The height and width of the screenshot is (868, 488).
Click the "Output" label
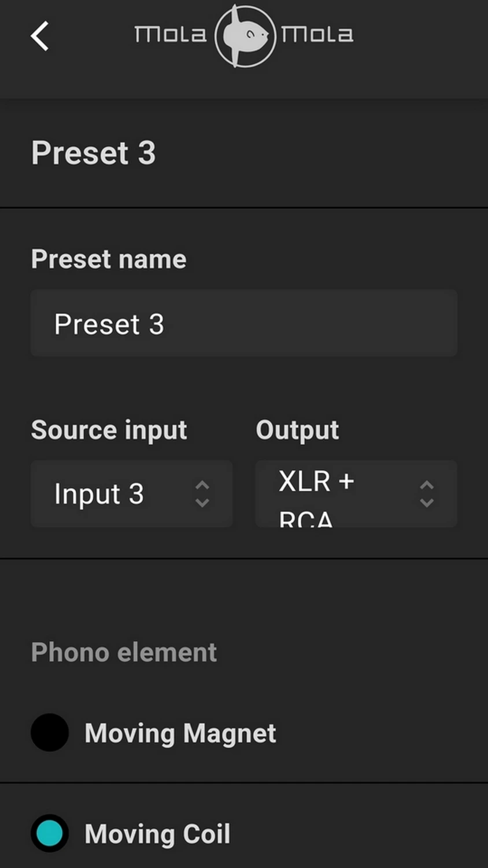pos(297,430)
